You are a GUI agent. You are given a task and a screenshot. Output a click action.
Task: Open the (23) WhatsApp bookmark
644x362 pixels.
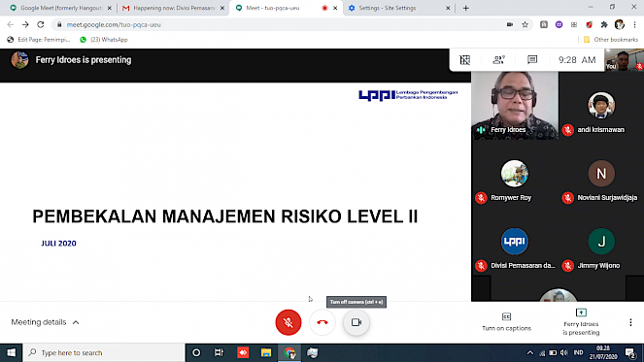(x=104, y=40)
